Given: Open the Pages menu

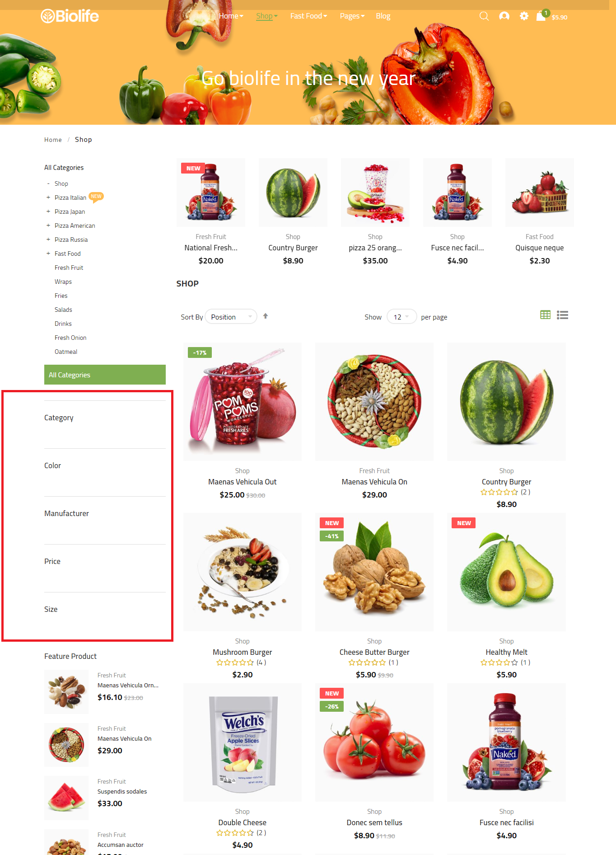Looking at the screenshot, I should (x=352, y=16).
